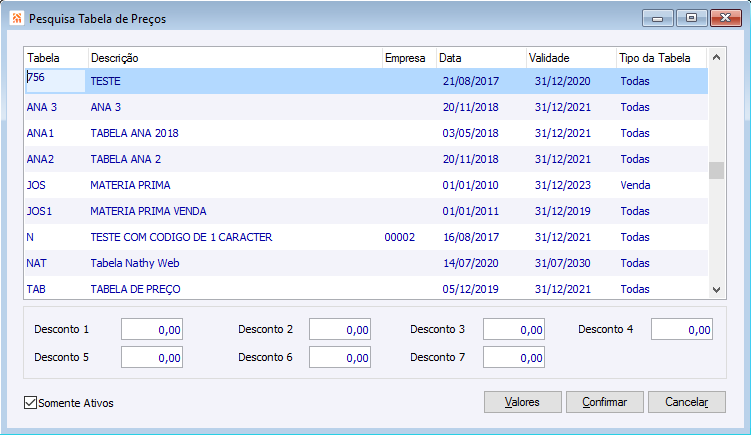The height and width of the screenshot is (435, 751).
Task: Click the Empresa value 00002
Action: (399, 237)
